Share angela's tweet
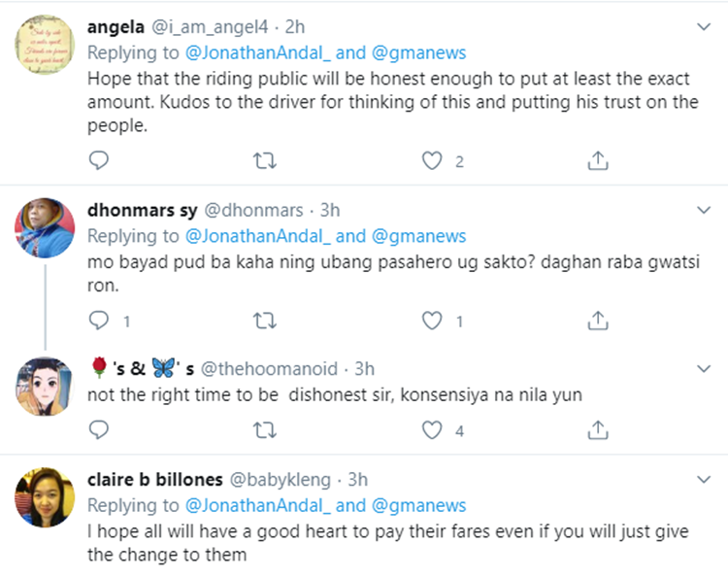728x577 pixels. coord(599,161)
